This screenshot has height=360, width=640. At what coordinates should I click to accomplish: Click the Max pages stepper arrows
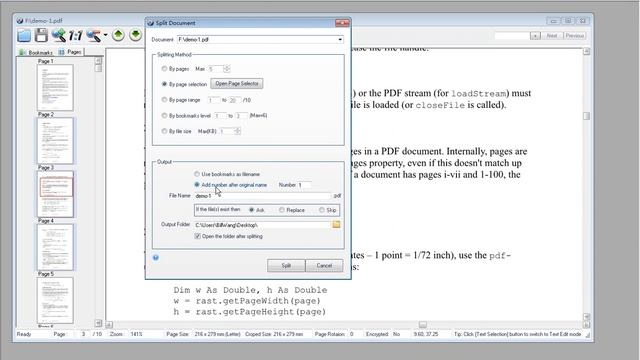pyautogui.click(x=227, y=69)
